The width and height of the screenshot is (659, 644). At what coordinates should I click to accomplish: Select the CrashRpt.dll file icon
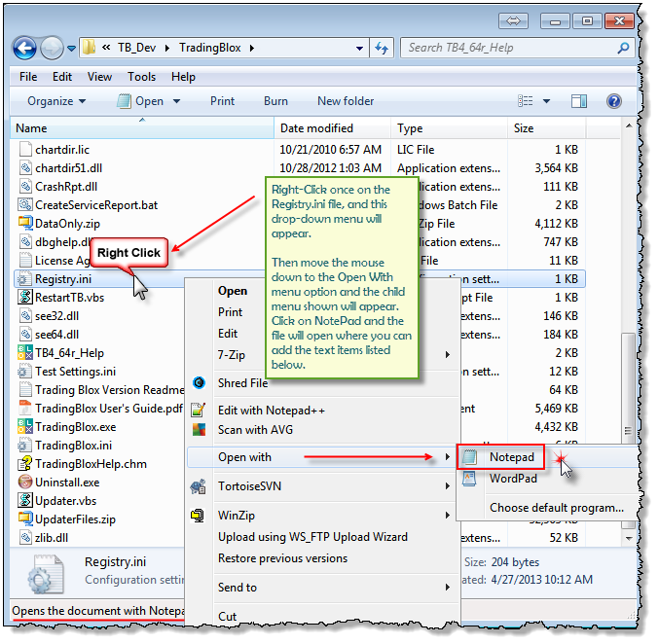click(x=25, y=187)
